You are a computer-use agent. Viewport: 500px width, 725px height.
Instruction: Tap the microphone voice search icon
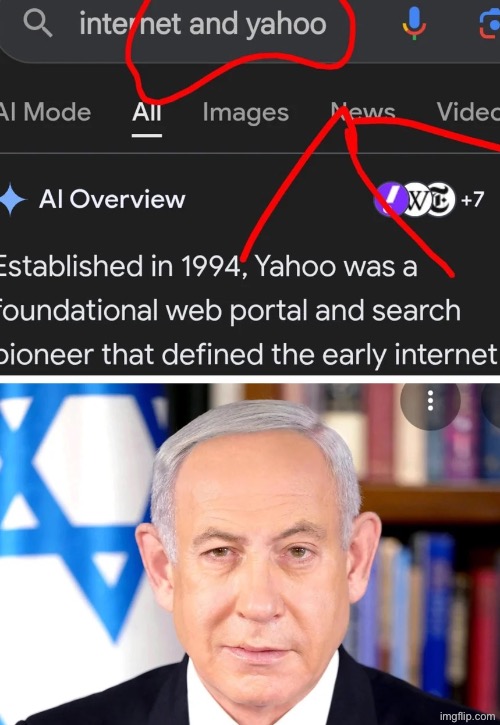[414, 23]
